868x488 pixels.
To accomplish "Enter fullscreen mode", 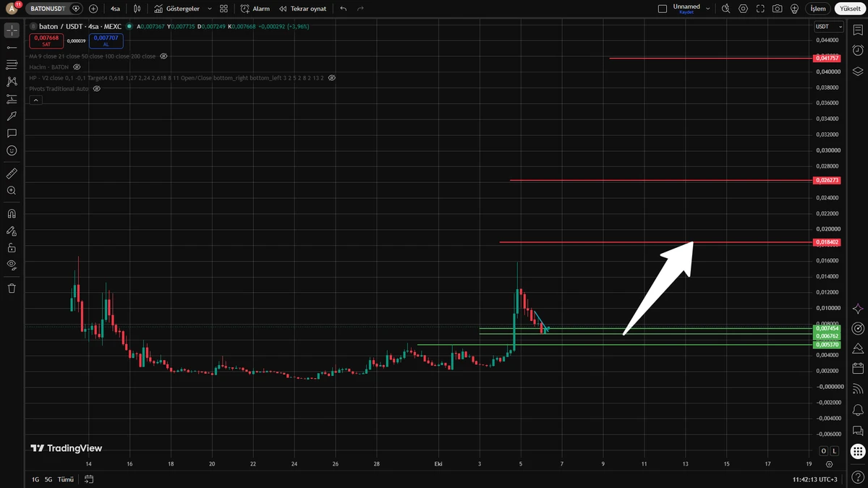I will [760, 9].
